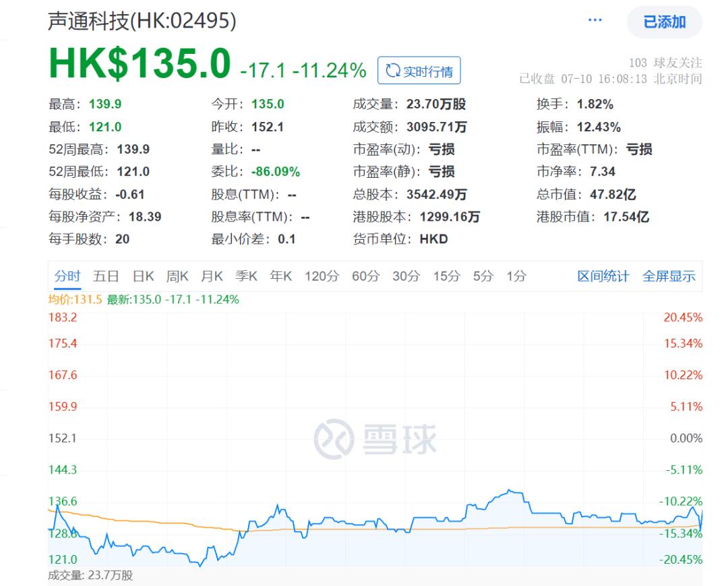Screen dimensions: 728x586
Task: Open the 季K quarterly chart tab
Action: pyautogui.click(x=246, y=276)
